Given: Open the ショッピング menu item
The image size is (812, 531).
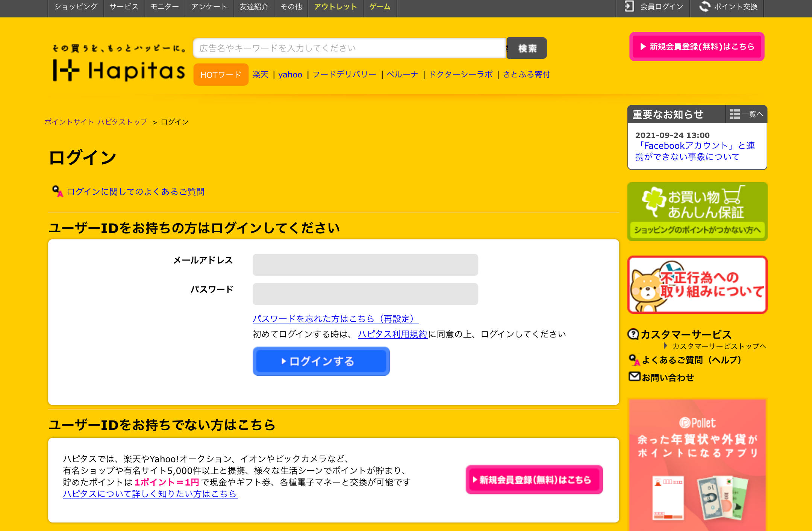Looking at the screenshot, I should pyautogui.click(x=76, y=7).
